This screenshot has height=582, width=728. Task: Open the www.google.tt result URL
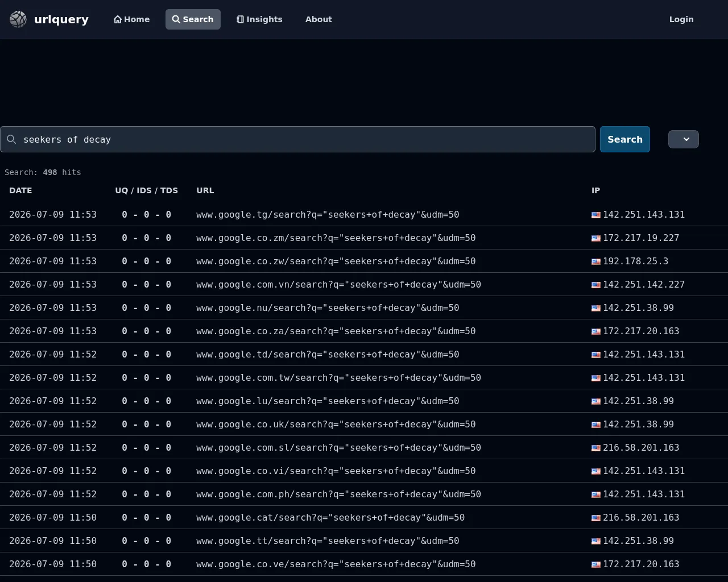pos(328,541)
